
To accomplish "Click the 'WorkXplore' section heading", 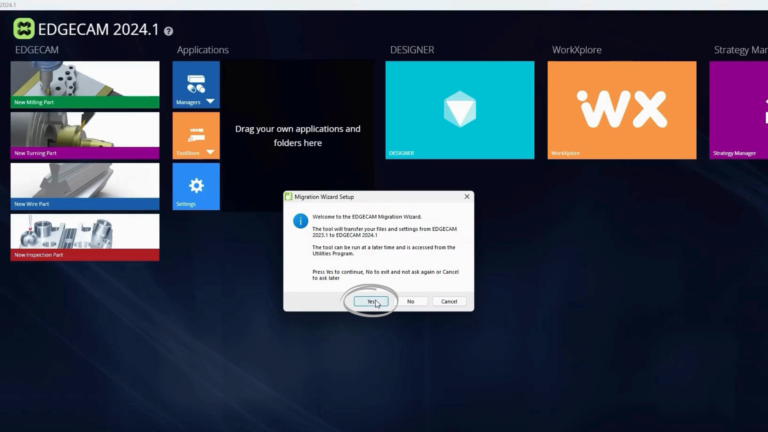I will 576,50.
